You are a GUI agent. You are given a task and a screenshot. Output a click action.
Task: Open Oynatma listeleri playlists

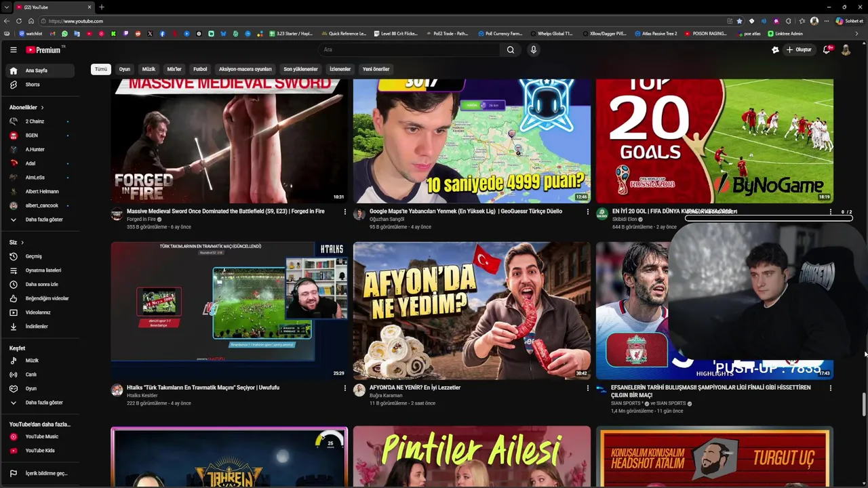click(x=40, y=270)
